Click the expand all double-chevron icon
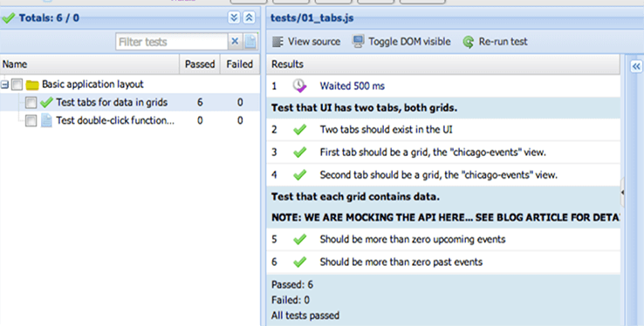The width and height of the screenshot is (644, 326). point(234,17)
